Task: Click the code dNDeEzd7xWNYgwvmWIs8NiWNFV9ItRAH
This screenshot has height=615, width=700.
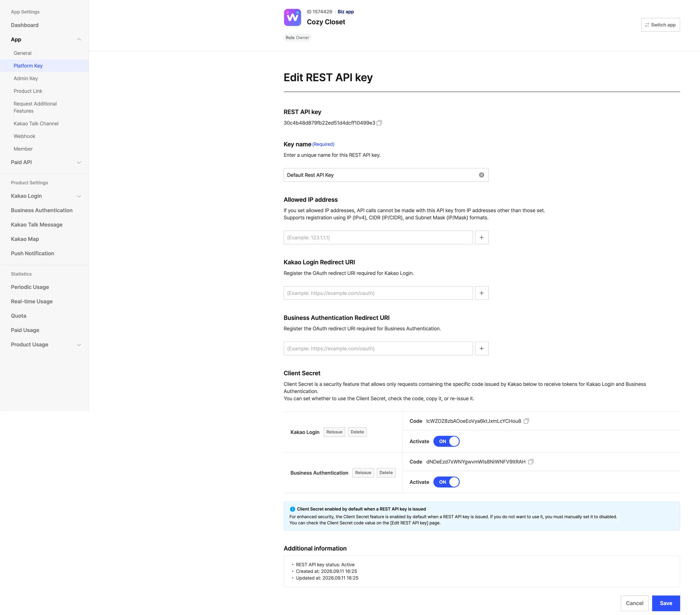Action: (476, 462)
